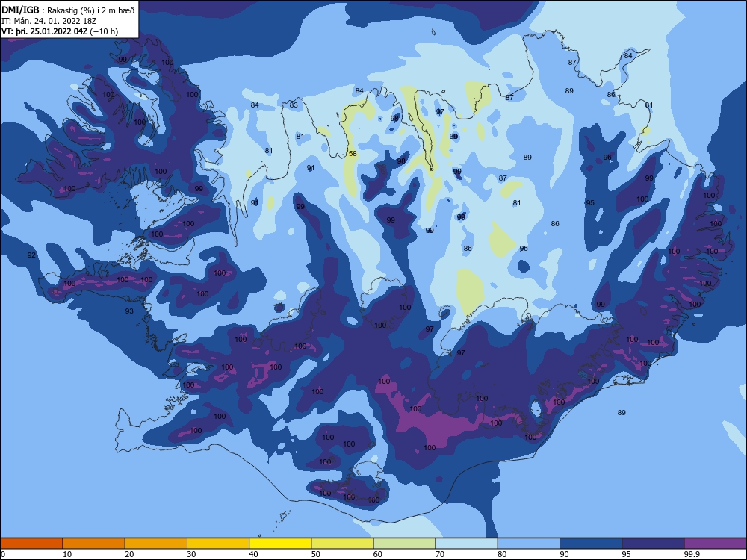747x560 pixels.
Task: Click the legend tick label '40'
Action: [253, 554]
